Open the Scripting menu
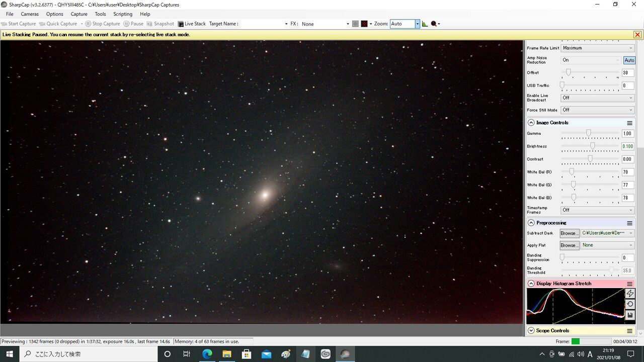Viewport: 644px width, 362px height. point(123,14)
